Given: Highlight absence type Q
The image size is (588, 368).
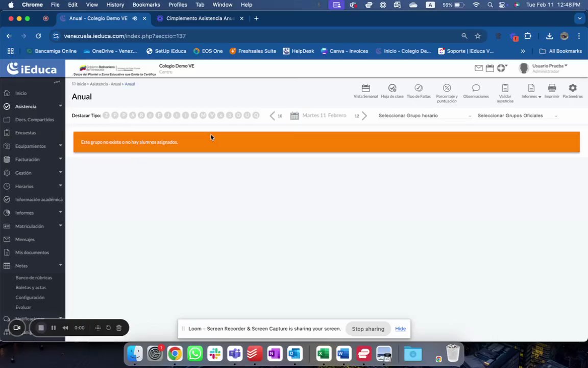Looking at the screenshot, I should pos(256,116).
